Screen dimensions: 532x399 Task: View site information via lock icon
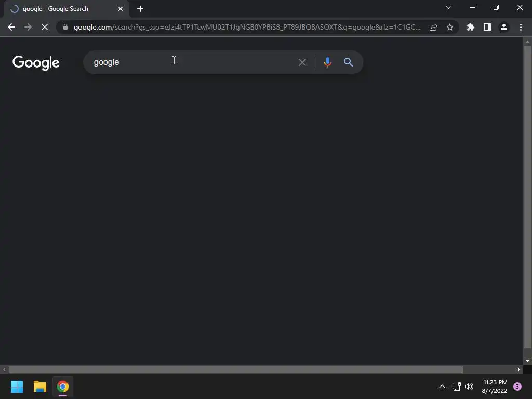(65, 27)
